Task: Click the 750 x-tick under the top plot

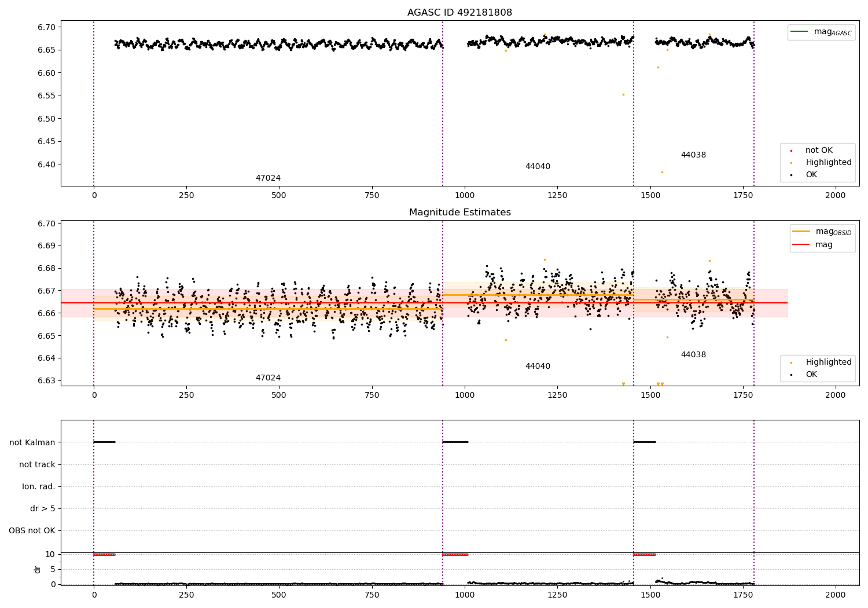Action: pyautogui.click(x=372, y=195)
